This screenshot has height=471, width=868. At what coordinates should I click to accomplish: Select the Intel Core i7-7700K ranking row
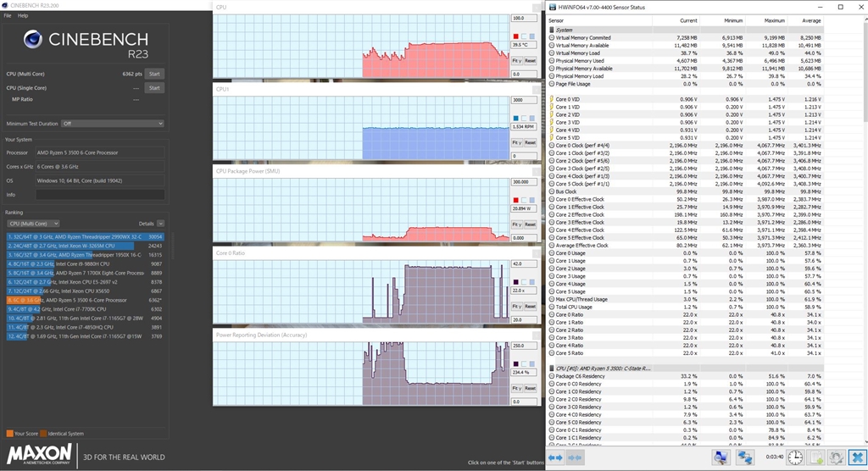click(86, 309)
